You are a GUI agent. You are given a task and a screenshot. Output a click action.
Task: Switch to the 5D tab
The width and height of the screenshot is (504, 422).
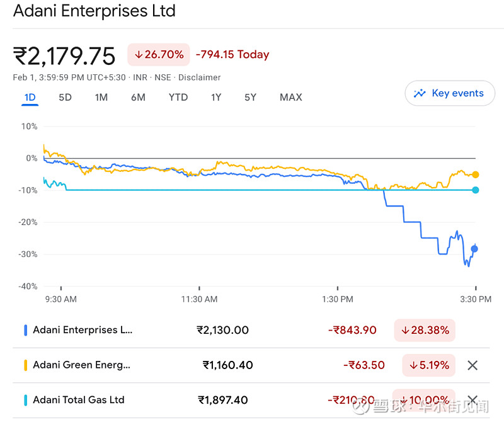[x=65, y=98]
